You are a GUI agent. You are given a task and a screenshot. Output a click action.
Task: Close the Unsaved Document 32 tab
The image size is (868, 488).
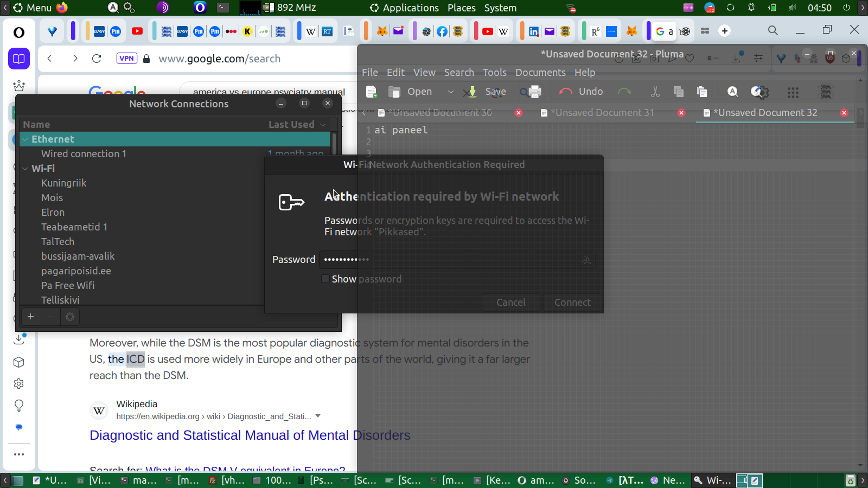pyautogui.click(x=844, y=113)
